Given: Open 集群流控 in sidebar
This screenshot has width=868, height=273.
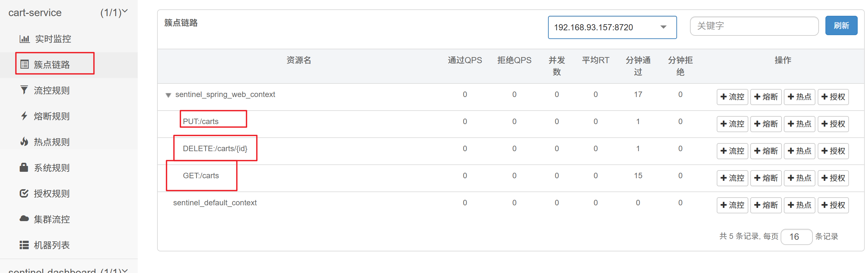Looking at the screenshot, I should coord(52,219).
